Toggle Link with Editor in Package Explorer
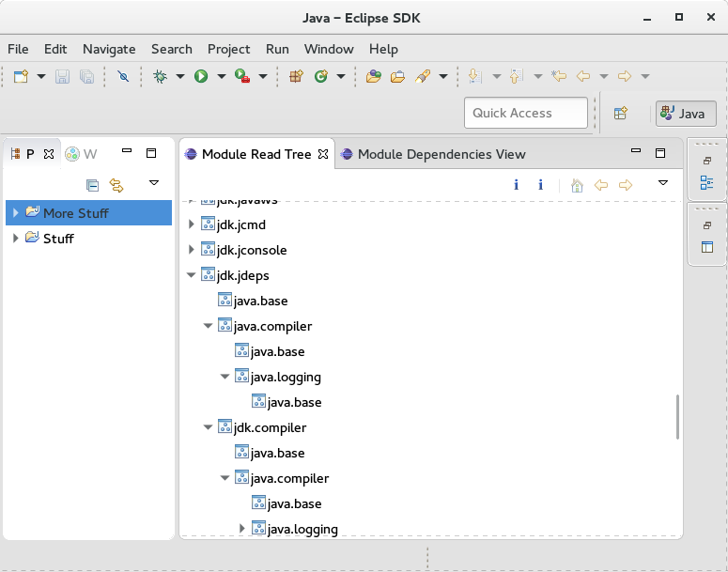The height and width of the screenshot is (572, 728). [x=116, y=185]
